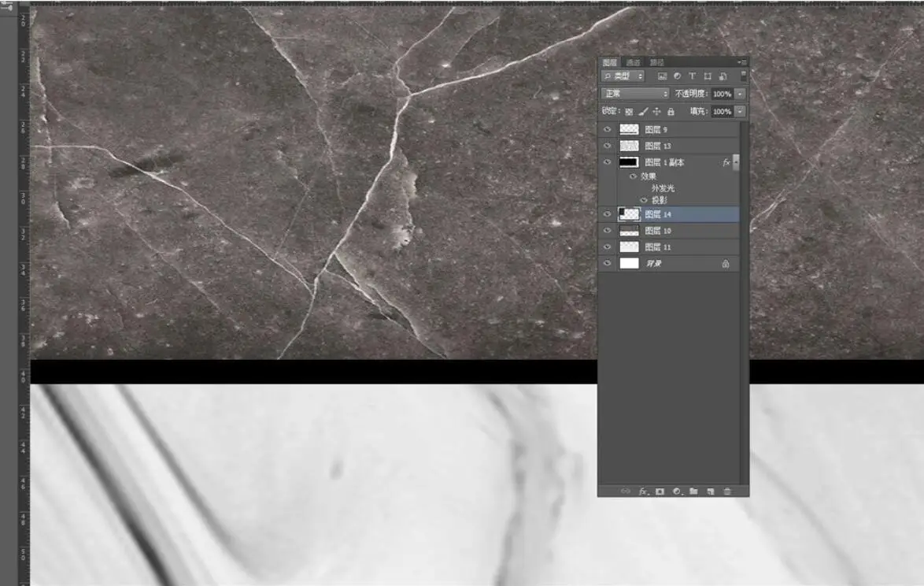This screenshot has height=586, width=924.
Task: Hide the 投影 drop shadow effect
Action: point(643,200)
